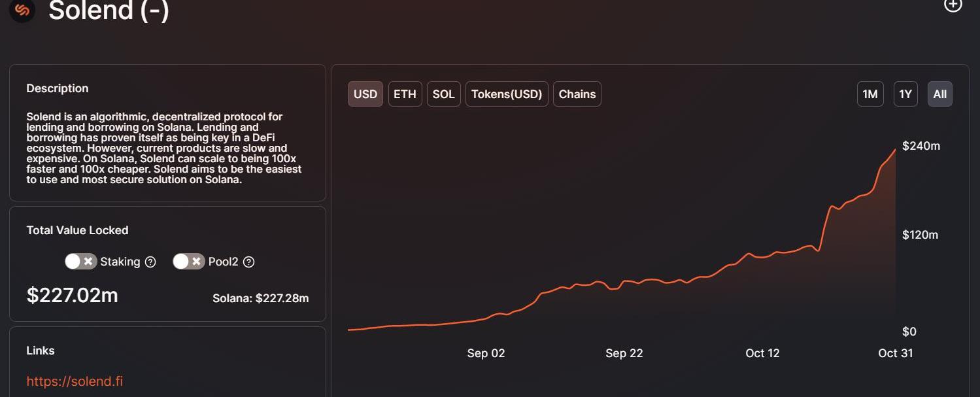The width and height of the screenshot is (980, 397).
Task: Set chart range to All
Action: click(940, 94)
